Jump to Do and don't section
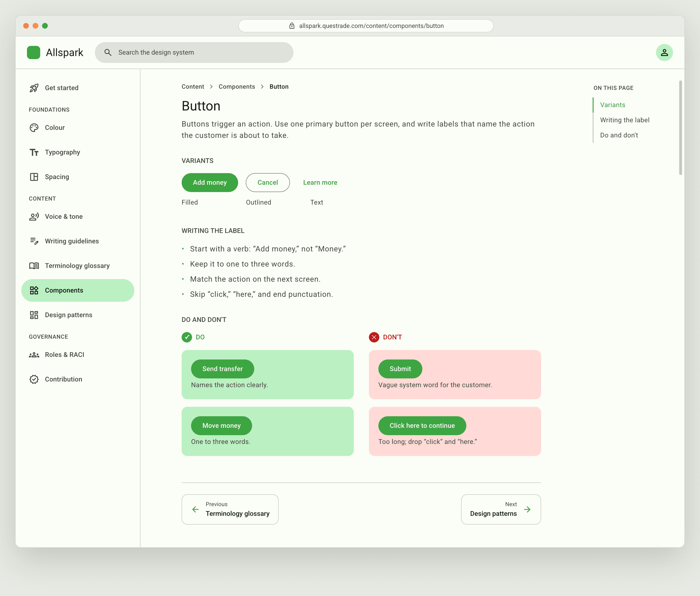The width and height of the screenshot is (700, 596). pos(619,135)
